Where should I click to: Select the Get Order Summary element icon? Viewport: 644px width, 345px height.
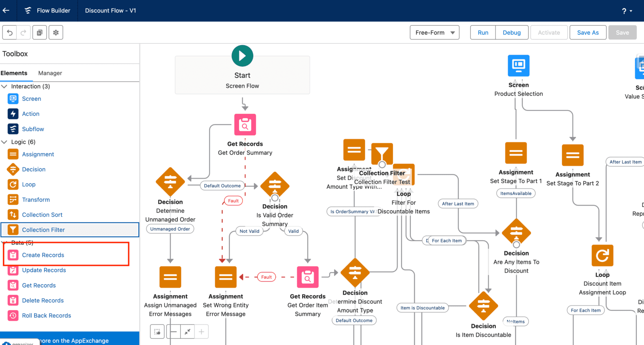pyautogui.click(x=245, y=125)
